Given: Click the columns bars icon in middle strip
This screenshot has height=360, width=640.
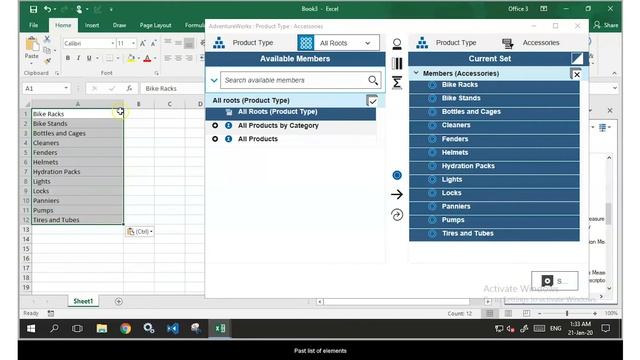Looking at the screenshot, I should (397, 63).
